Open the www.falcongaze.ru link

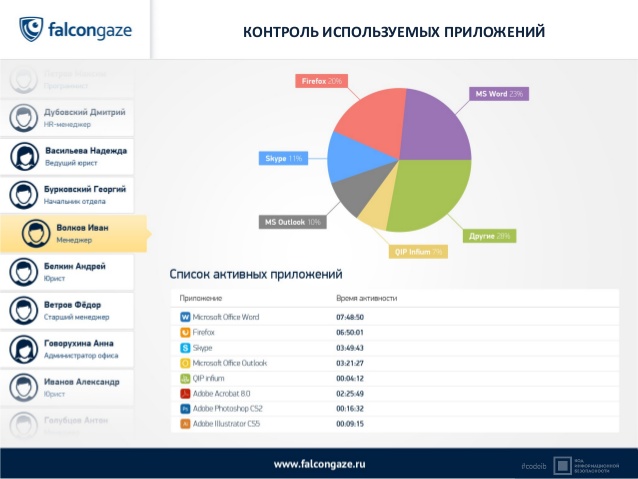319,464
